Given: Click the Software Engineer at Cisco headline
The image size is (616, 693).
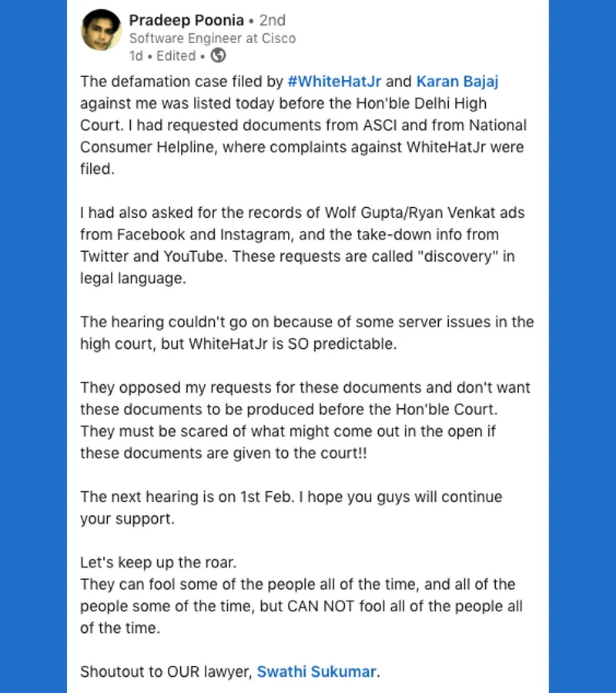Looking at the screenshot, I should [212, 38].
